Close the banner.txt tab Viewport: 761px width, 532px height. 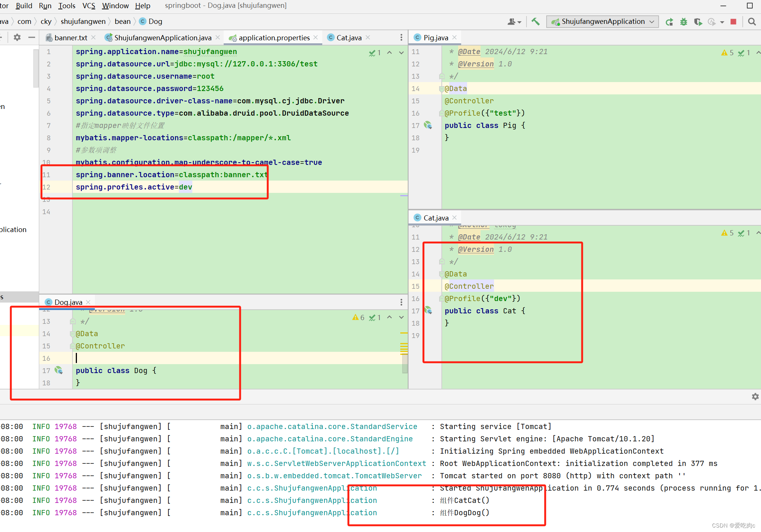(x=93, y=38)
